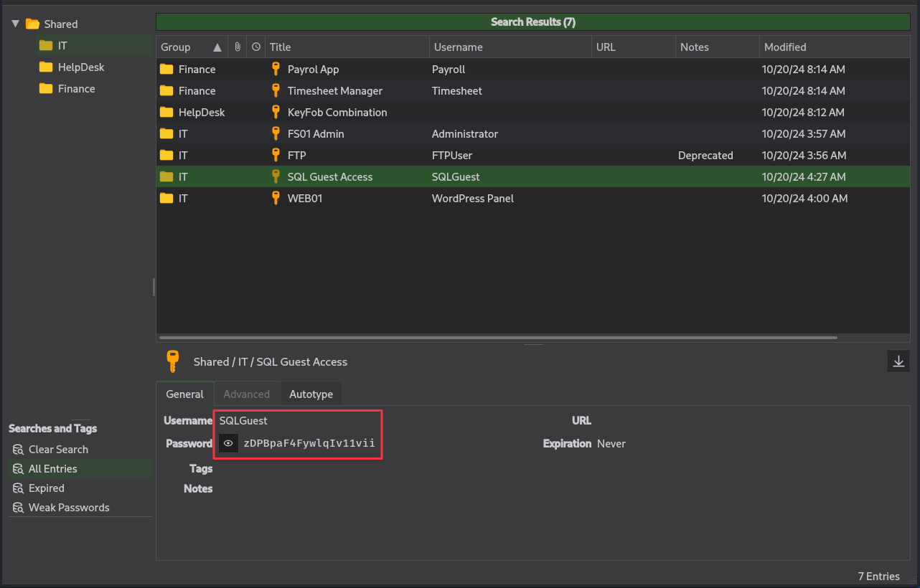
Task: Sort entries by Username column header
Action: pos(510,47)
